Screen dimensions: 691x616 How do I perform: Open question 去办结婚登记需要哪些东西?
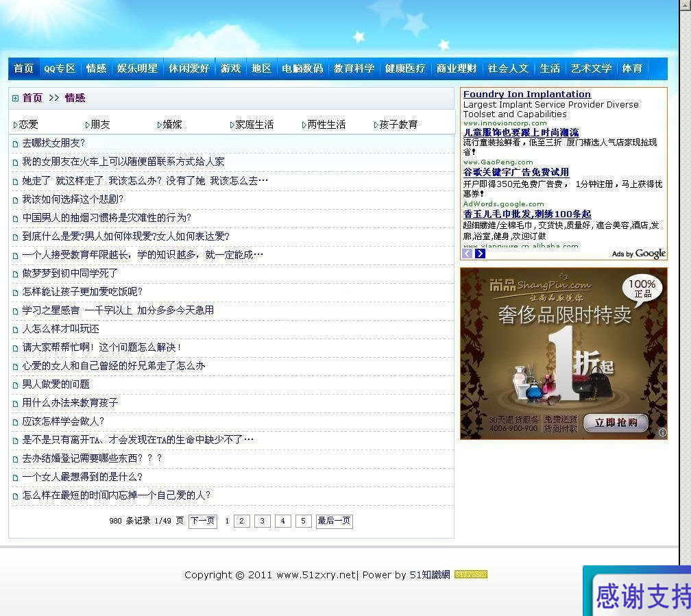[92, 458]
